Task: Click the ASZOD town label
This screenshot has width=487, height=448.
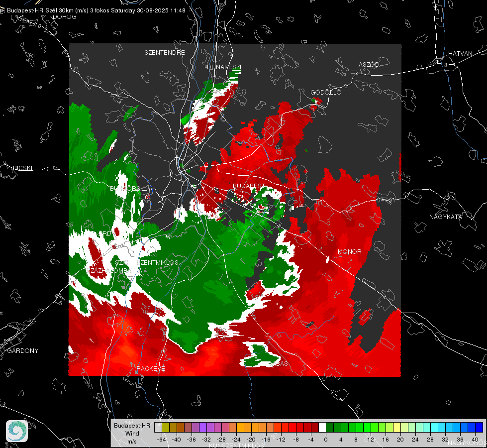Action: coord(369,64)
